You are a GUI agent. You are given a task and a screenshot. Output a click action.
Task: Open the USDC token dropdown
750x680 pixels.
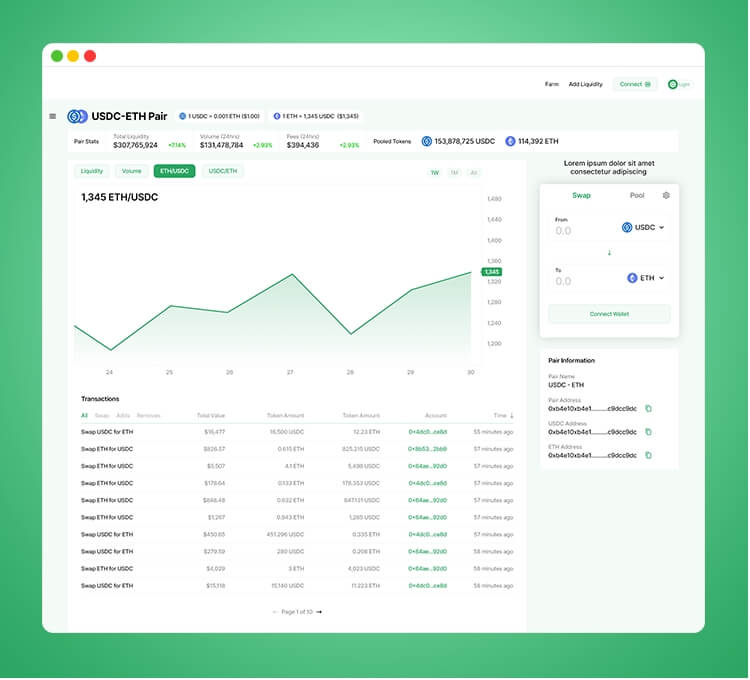click(x=643, y=228)
